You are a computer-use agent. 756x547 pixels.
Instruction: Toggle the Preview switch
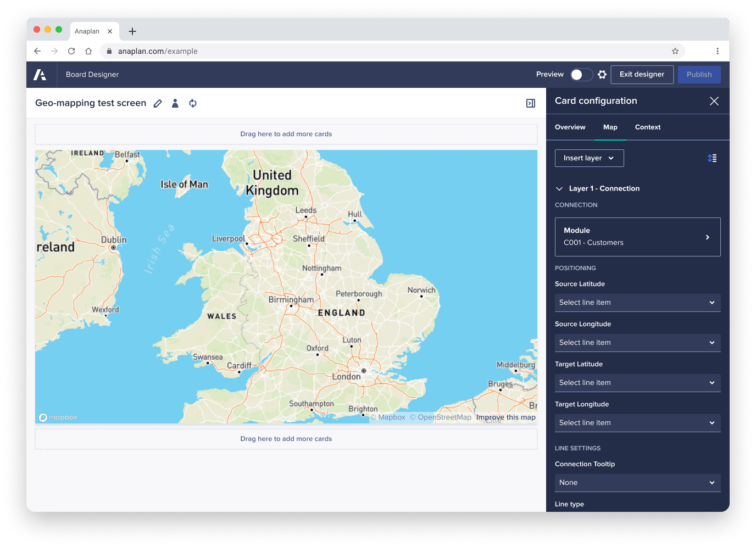click(581, 75)
